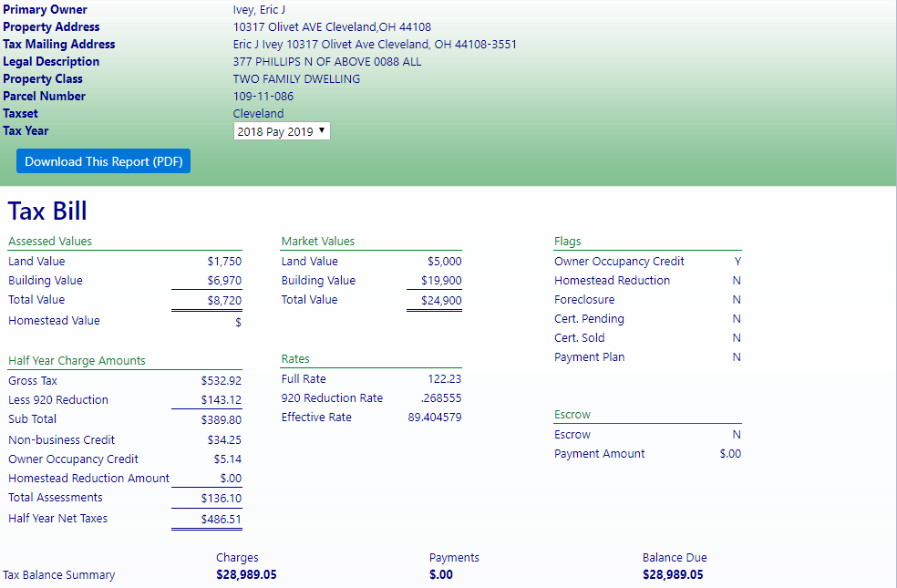Click the Escrow Payment Amount value
This screenshot has width=897, height=588.
point(729,454)
